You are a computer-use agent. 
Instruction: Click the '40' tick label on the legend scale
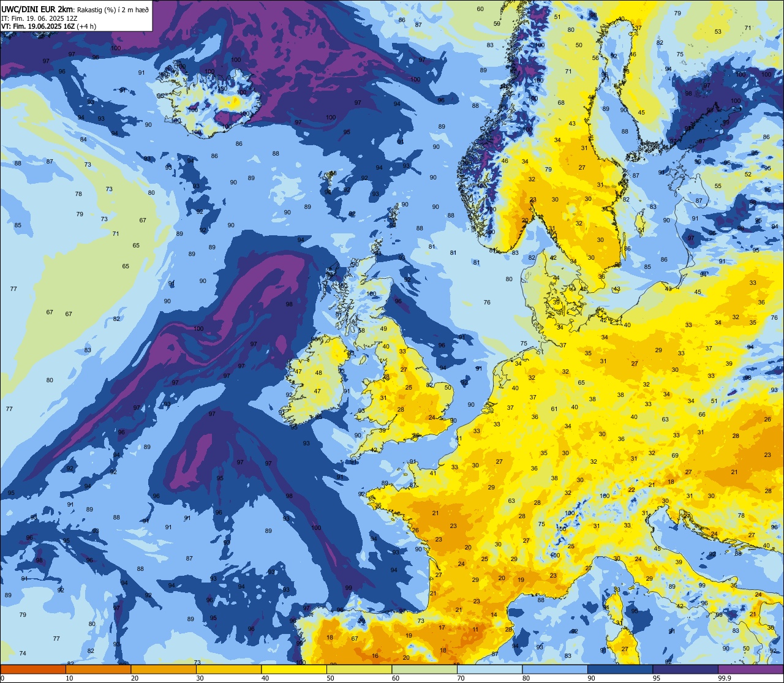[265, 678]
